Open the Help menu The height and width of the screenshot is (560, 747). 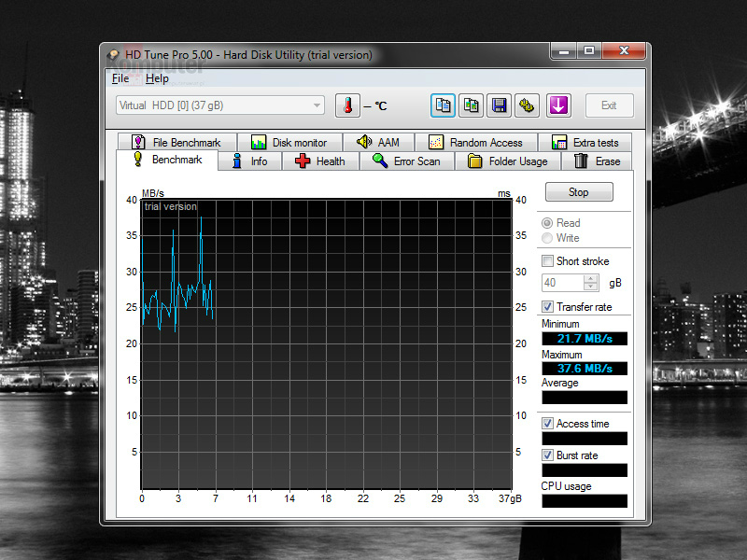pyautogui.click(x=157, y=79)
